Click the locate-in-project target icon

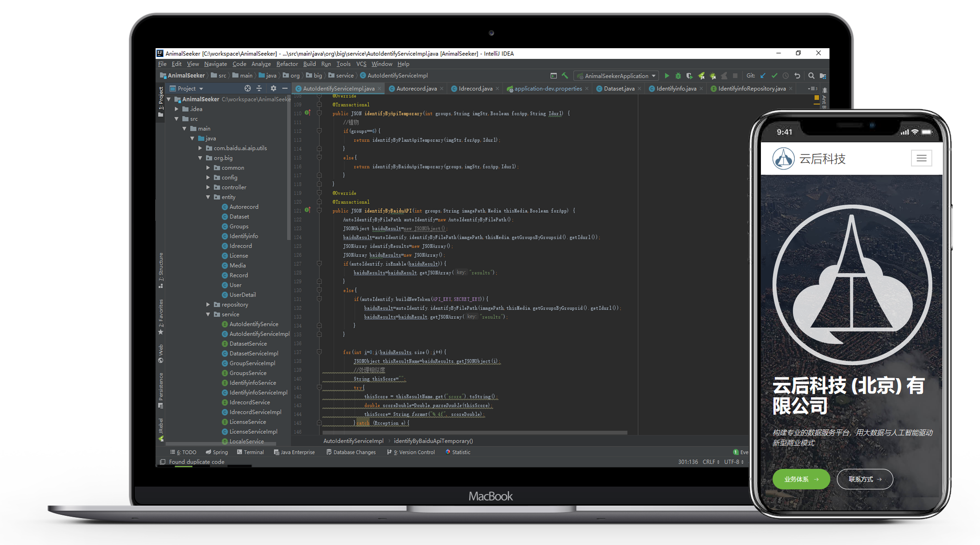click(x=248, y=88)
